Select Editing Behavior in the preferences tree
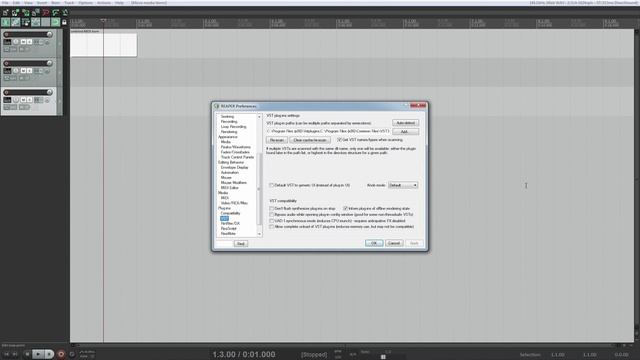Image resolution: width=640 pixels, height=360 pixels. click(231, 162)
